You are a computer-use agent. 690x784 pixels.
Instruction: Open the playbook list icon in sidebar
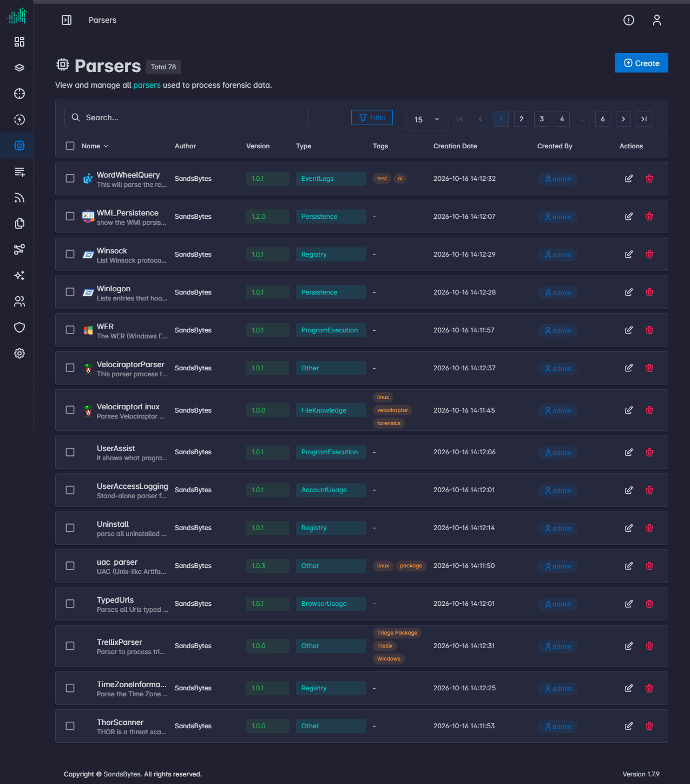tap(19, 172)
